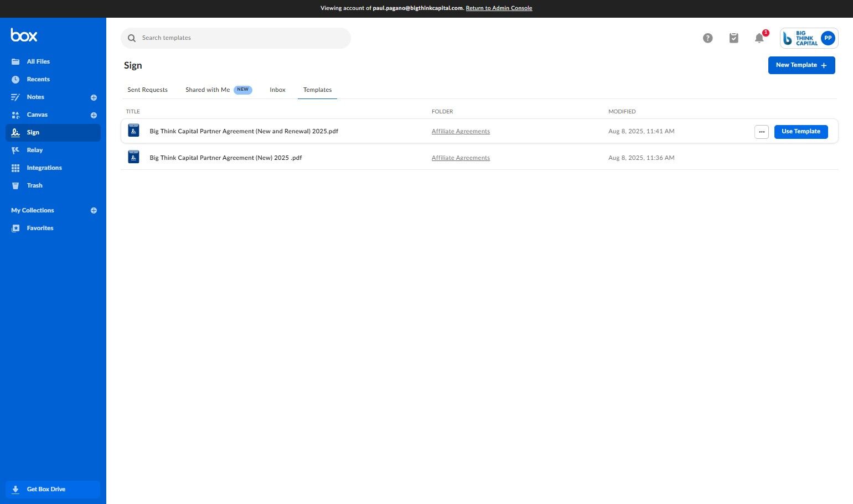Viewport: 853px width, 504px height.
Task: Click New Template button
Action: [801, 65]
